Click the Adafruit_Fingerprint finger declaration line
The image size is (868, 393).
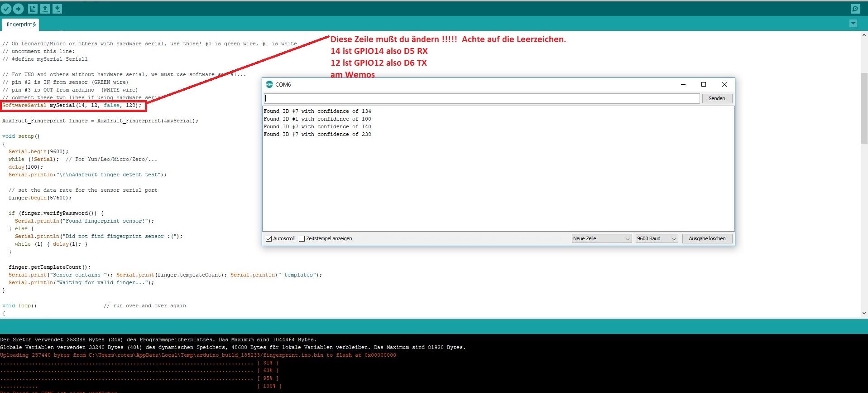pyautogui.click(x=100, y=121)
